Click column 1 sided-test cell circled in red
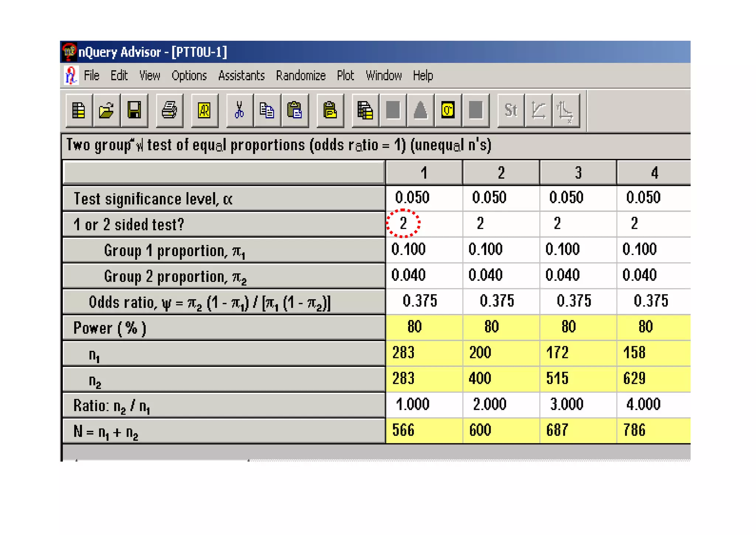Screen dimensions: 756x535 pyautogui.click(x=403, y=223)
